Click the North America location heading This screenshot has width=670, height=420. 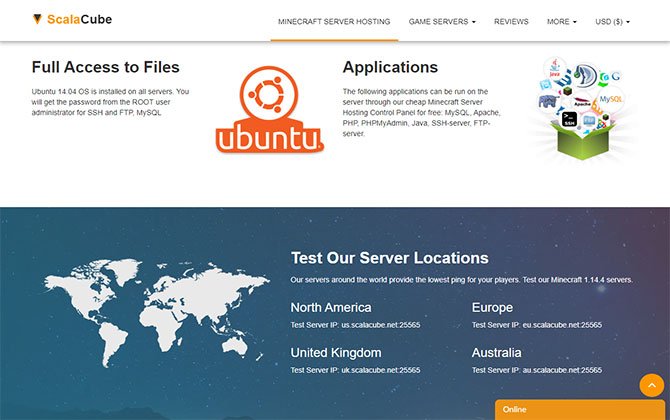[331, 308]
